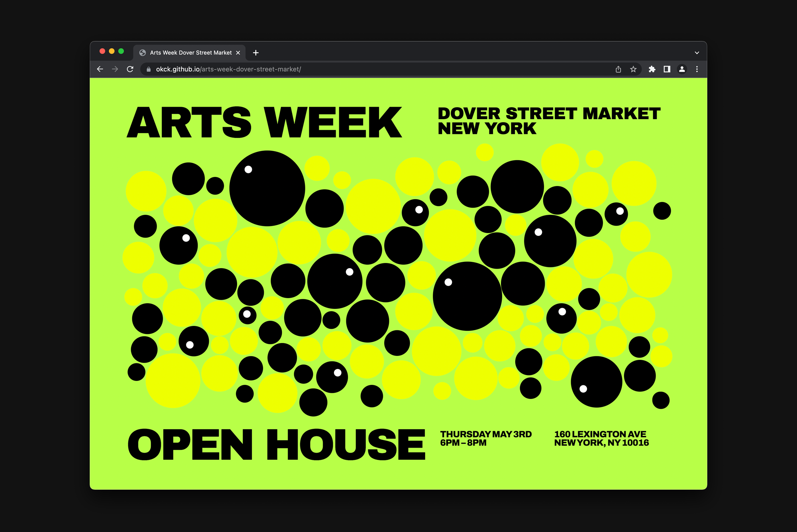Screen dimensions: 797x532
Task: Click the ARTS WEEK heading
Action: pyautogui.click(x=264, y=122)
